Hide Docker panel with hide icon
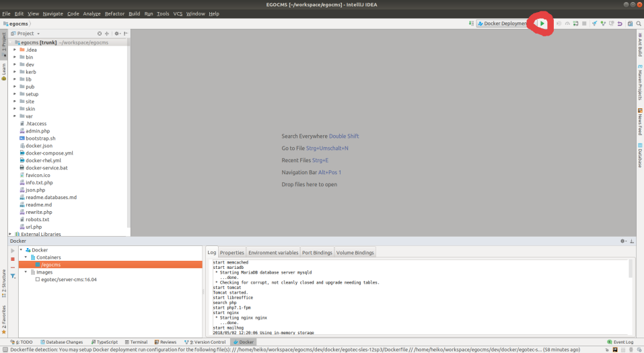 point(632,241)
